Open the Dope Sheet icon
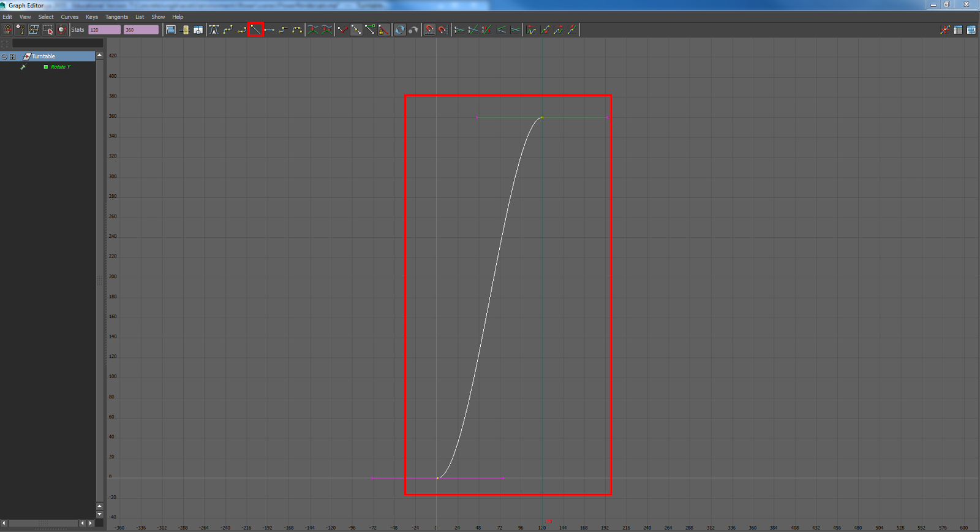Image resolution: width=980 pixels, height=532 pixels. coord(958,29)
